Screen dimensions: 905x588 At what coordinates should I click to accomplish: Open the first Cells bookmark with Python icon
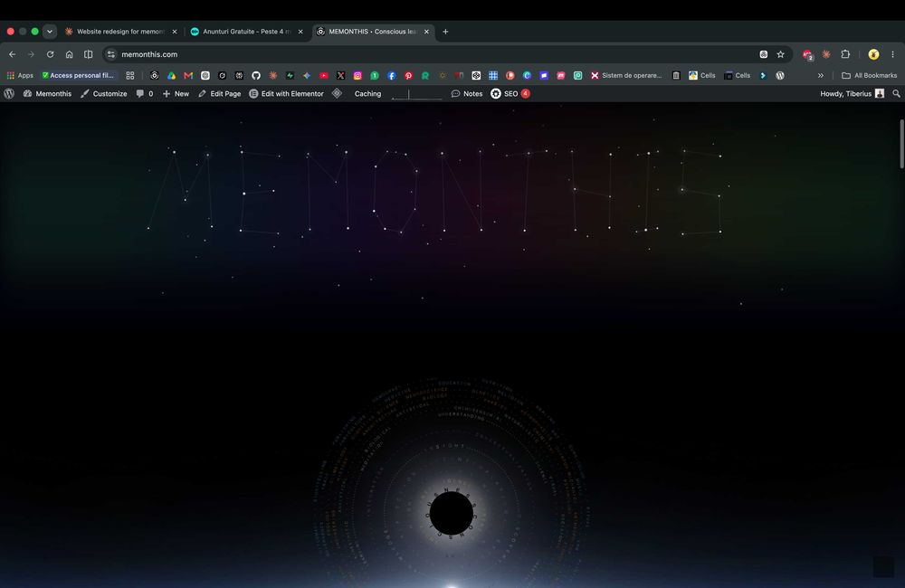(x=702, y=76)
